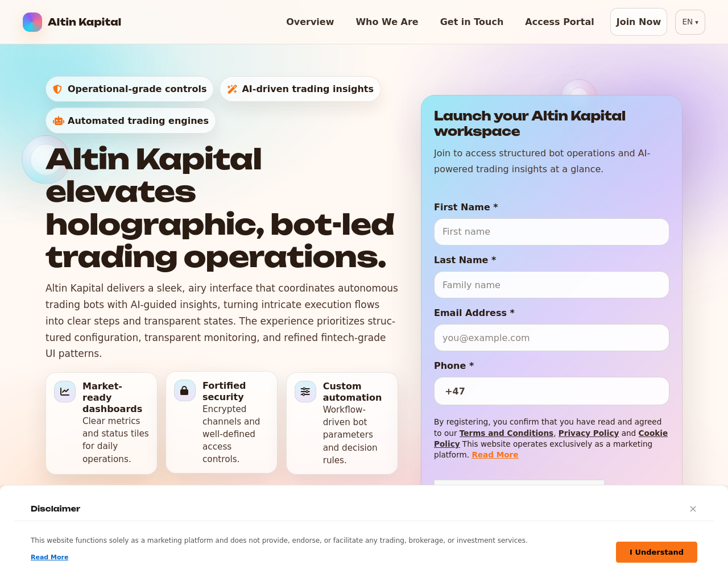The image size is (728, 582).
Task: Click the I Understand button
Action: pyautogui.click(x=656, y=552)
